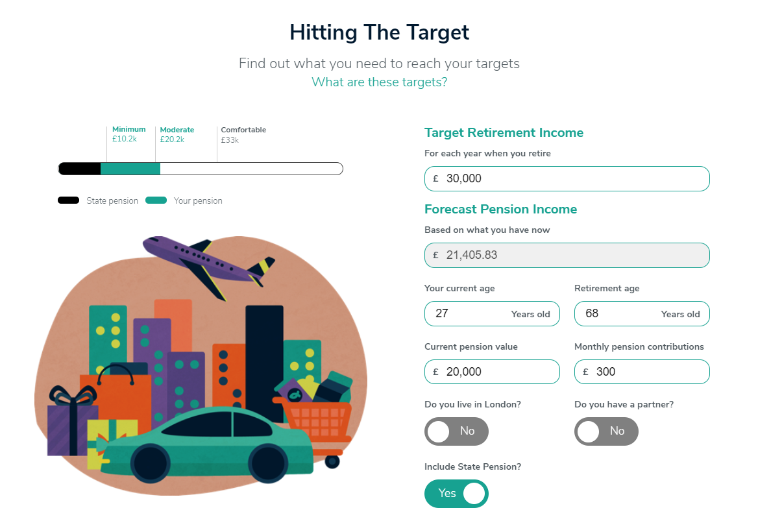
Task: Click the Forecast Pension Income amount box
Action: [567, 255]
